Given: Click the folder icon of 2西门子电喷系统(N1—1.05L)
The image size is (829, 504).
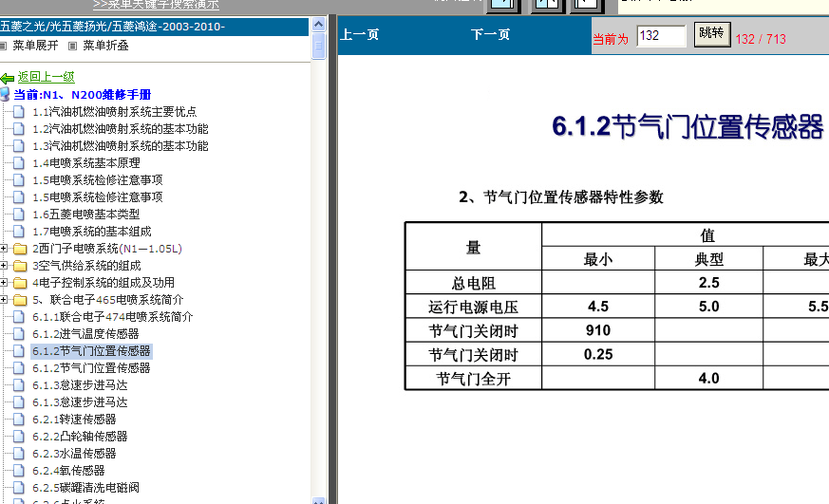Looking at the screenshot, I should pos(20,249).
